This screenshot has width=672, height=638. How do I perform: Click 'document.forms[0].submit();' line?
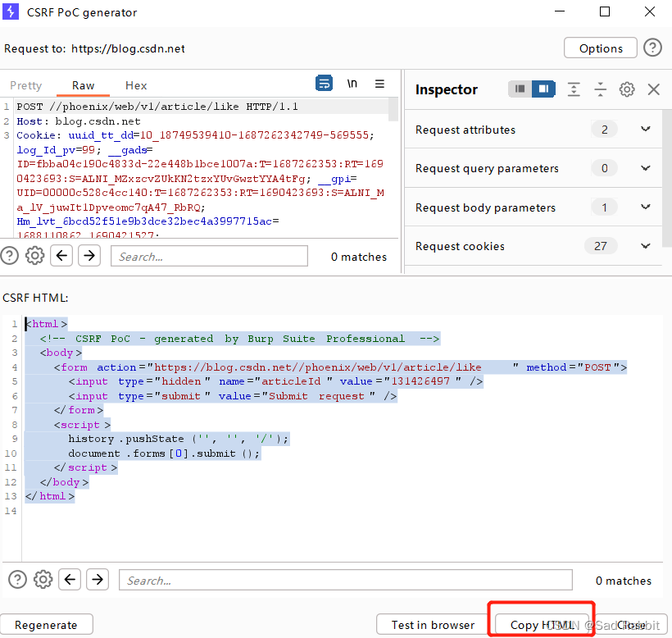click(164, 453)
